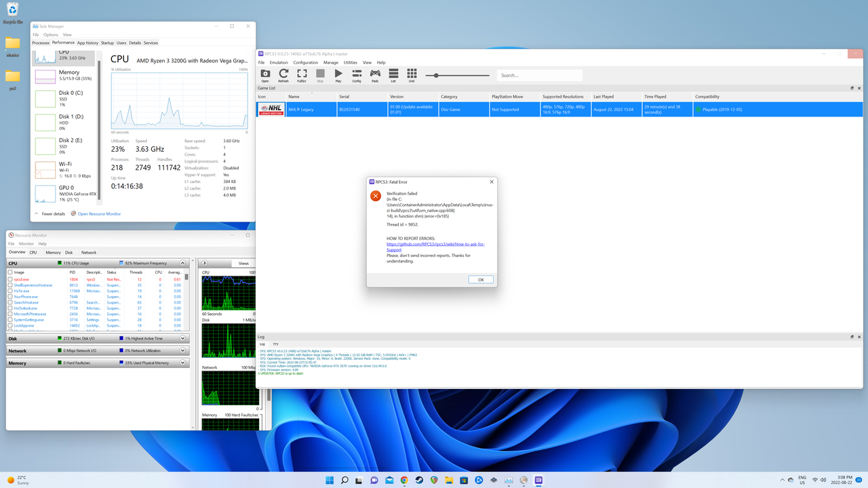868x488 pixels.
Task: Show hidden system tray icons chevron
Action: [782, 480]
